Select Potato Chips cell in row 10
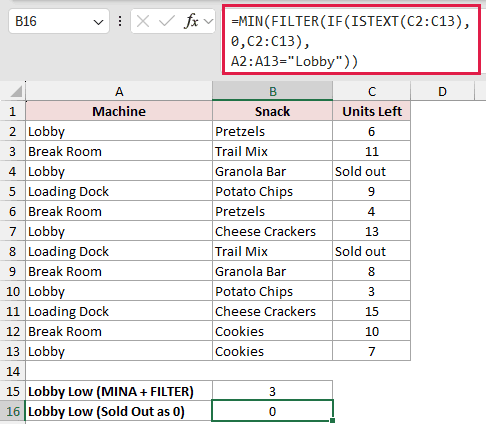This screenshot has height=424, width=486. (273, 291)
